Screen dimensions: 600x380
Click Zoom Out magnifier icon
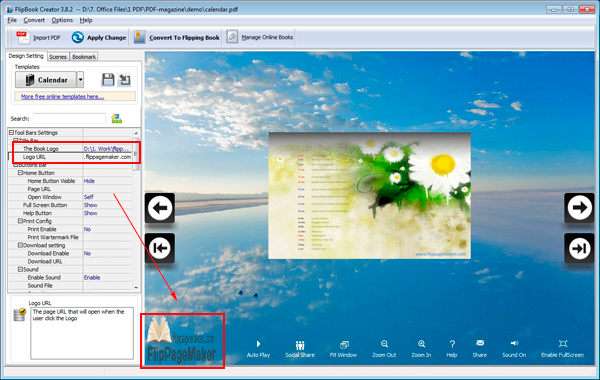tap(384, 344)
